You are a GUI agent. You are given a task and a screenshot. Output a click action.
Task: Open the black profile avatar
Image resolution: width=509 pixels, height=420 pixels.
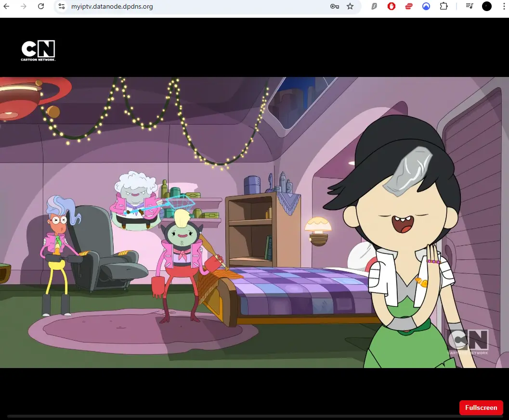tap(486, 6)
